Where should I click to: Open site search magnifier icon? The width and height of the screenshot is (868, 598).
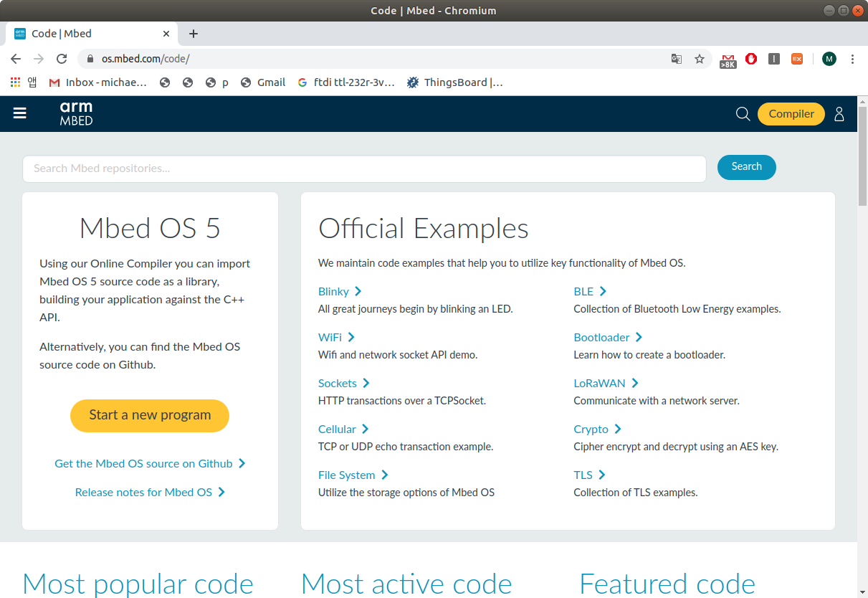[743, 114]
